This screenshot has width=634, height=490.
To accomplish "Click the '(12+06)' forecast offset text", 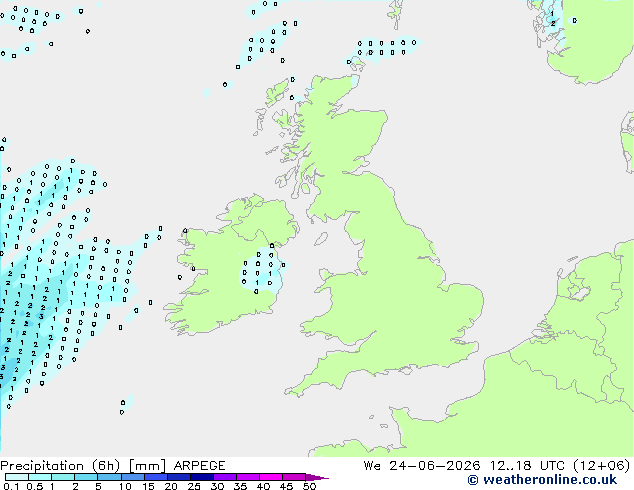I will [x=602, y=466].
